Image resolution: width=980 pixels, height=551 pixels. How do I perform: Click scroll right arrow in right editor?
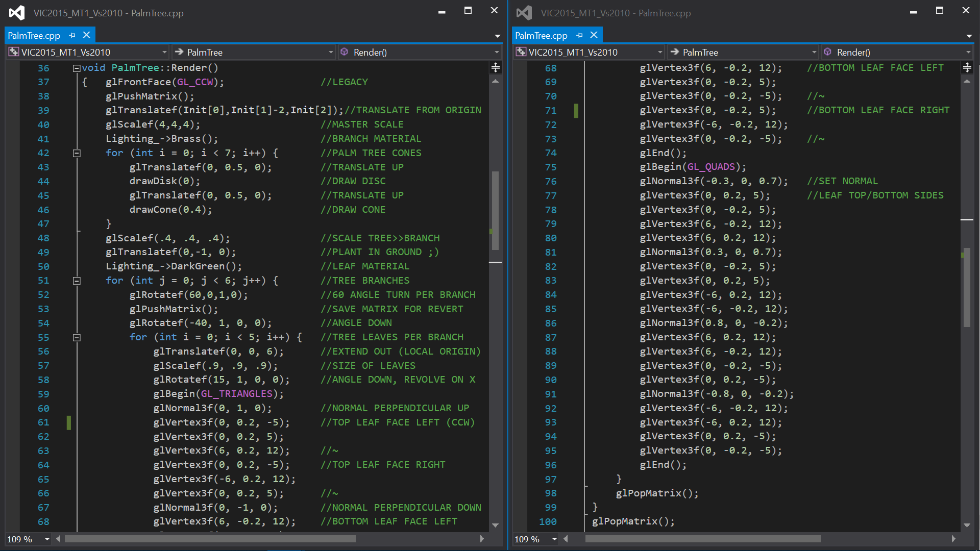[953, 539]
